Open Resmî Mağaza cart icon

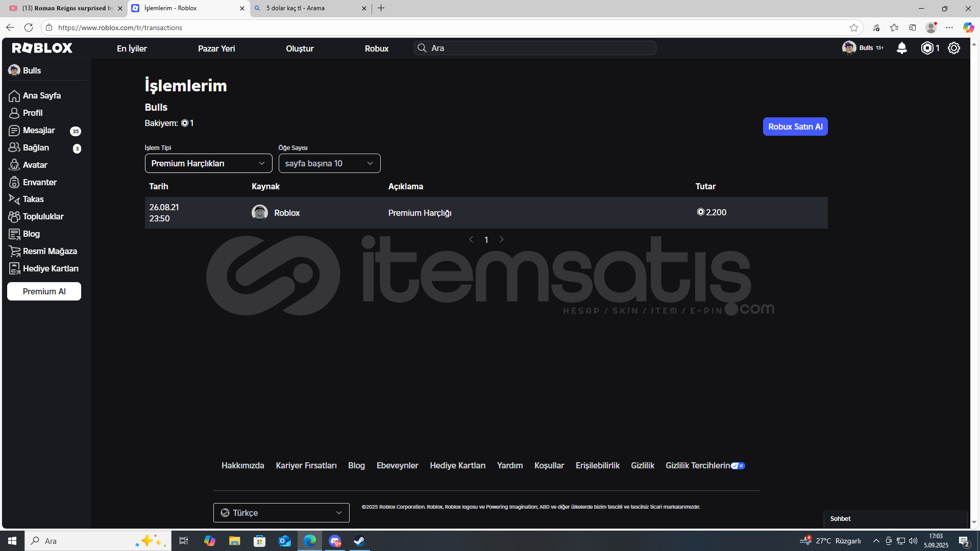tap(14, 251)
